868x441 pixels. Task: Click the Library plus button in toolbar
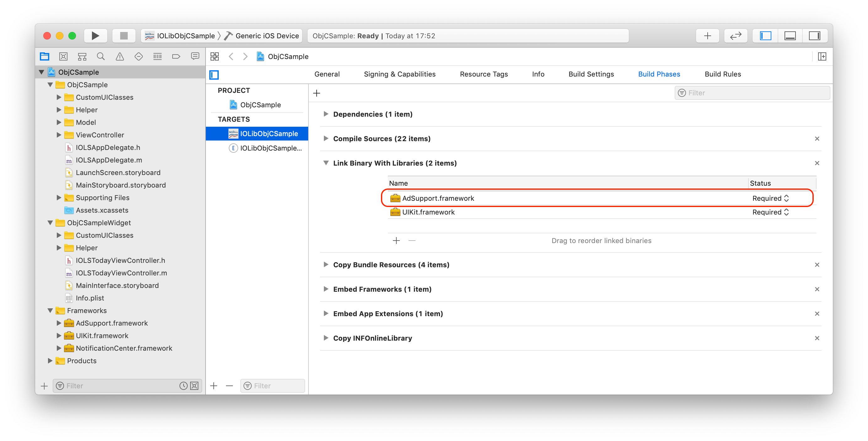(708, 36)
